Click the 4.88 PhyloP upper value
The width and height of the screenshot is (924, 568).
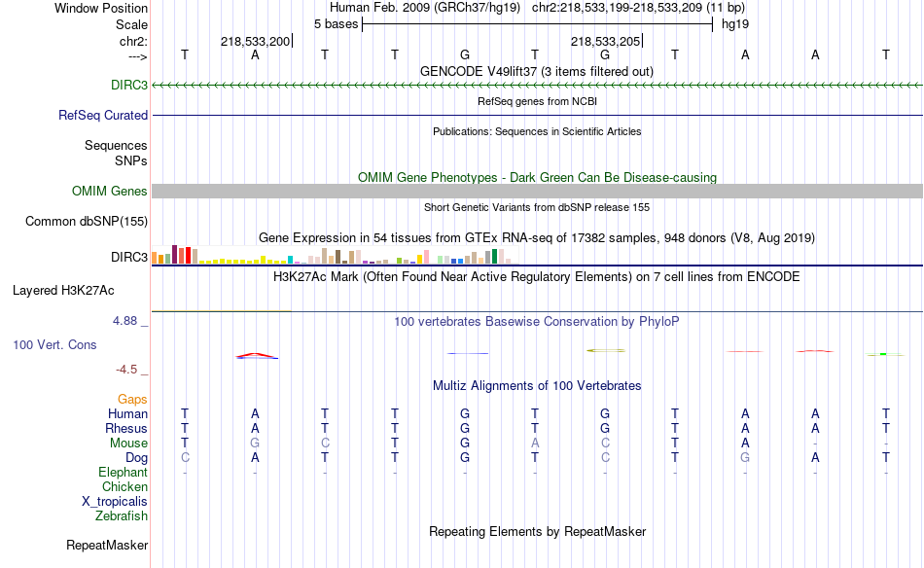pos(124,321)
